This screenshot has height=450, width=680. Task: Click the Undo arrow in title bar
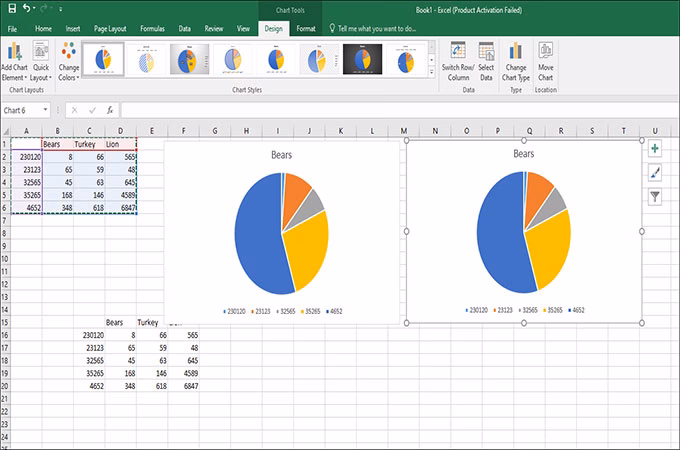[x=26, y=8]
